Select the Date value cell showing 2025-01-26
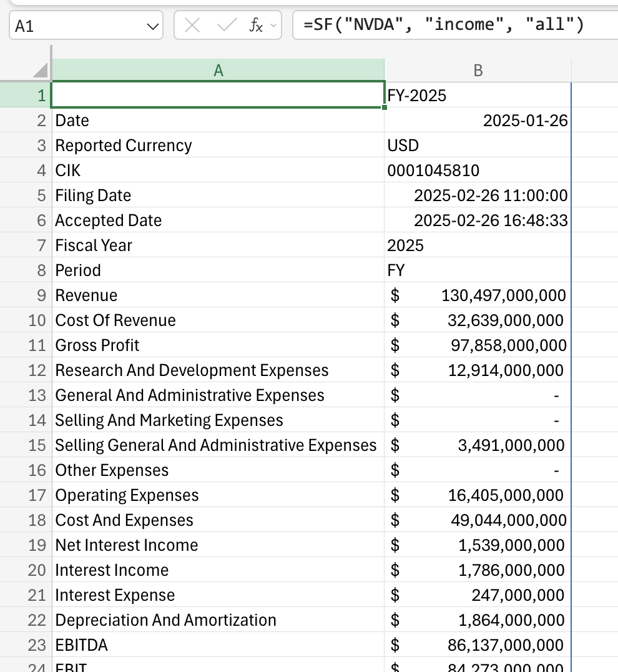The width and height of the screenshot is (618, 672). click(x=478, y=120)
